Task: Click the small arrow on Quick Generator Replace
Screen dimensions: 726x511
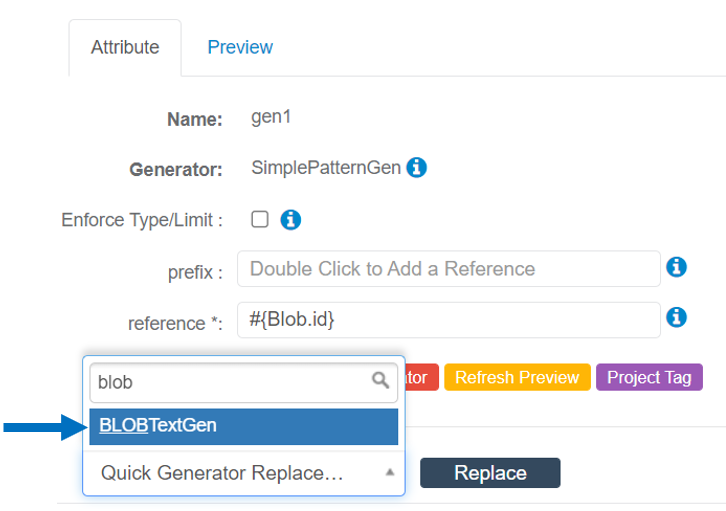Action: (390, 472)
